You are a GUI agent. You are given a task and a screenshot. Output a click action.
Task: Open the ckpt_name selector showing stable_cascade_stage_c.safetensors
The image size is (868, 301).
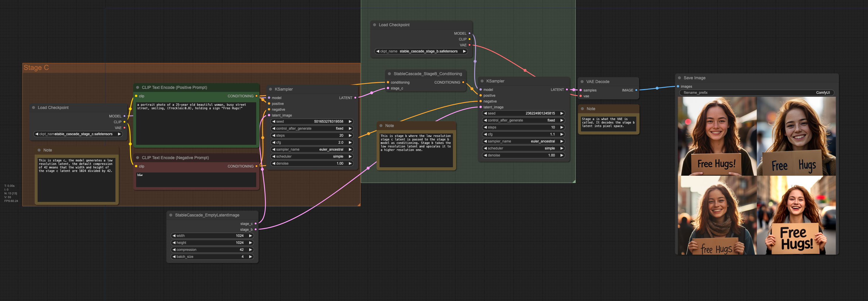click(78, 134)
